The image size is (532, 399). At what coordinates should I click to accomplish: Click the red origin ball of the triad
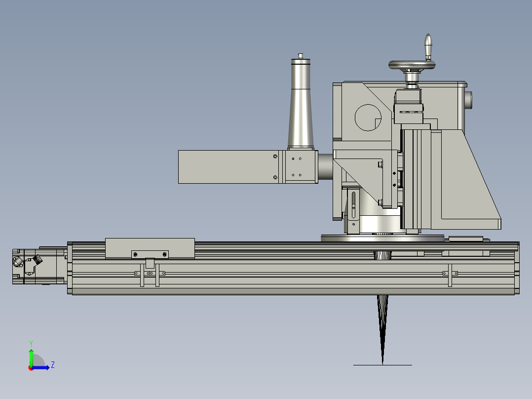point(31,368)
